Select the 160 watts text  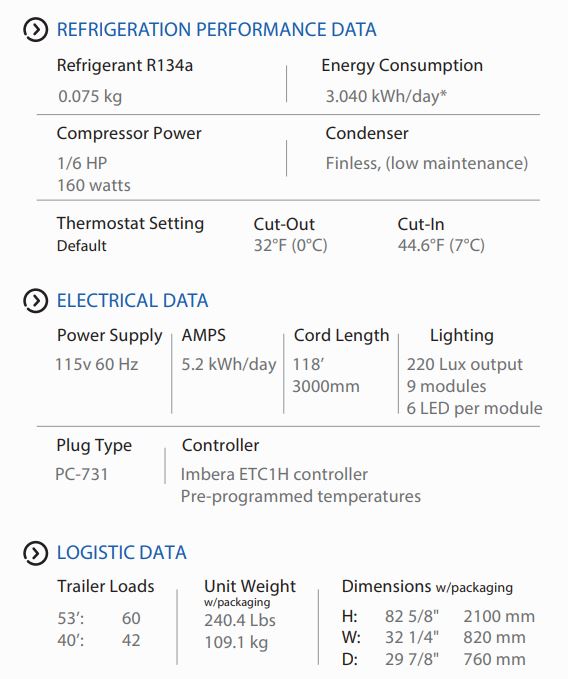coord(94,185)
